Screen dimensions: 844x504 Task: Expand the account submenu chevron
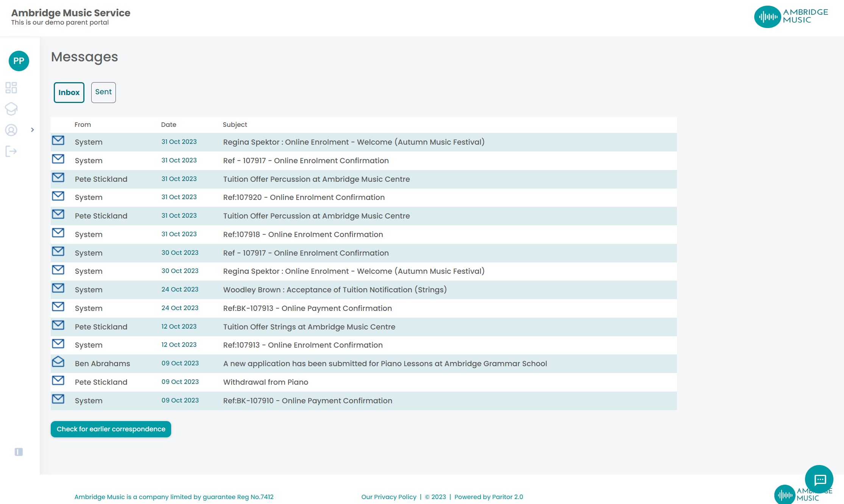point(33,130)
